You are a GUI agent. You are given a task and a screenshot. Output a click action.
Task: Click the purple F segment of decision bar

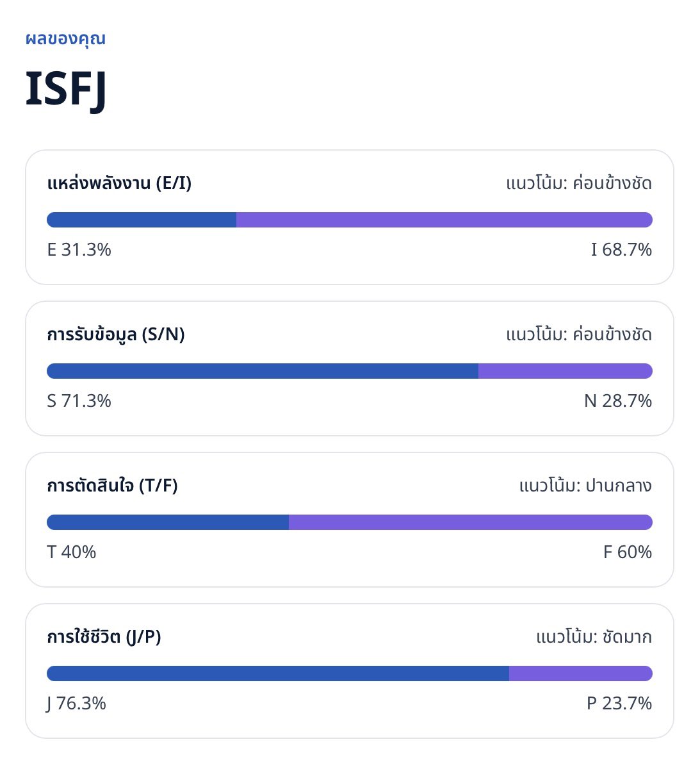[x=470, y=522]
